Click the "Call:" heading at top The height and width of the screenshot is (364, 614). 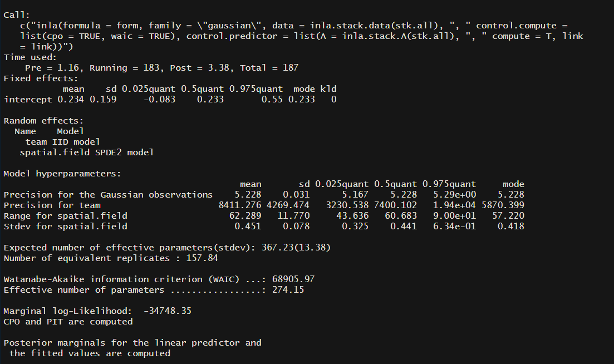pyautogui.click(x=17, y=15)
